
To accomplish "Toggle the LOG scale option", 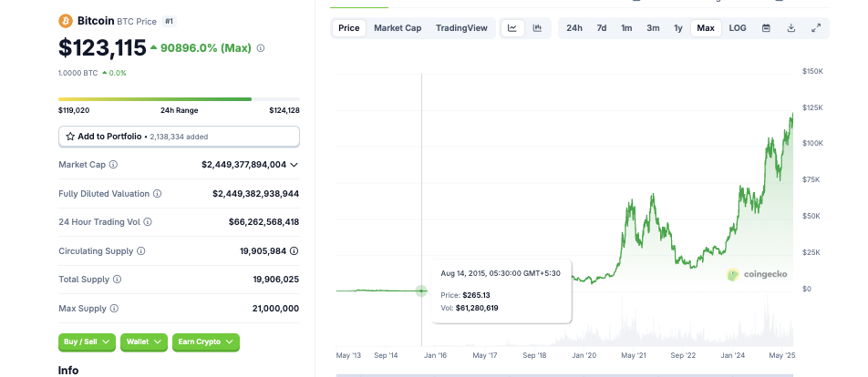I will [738, 28].
